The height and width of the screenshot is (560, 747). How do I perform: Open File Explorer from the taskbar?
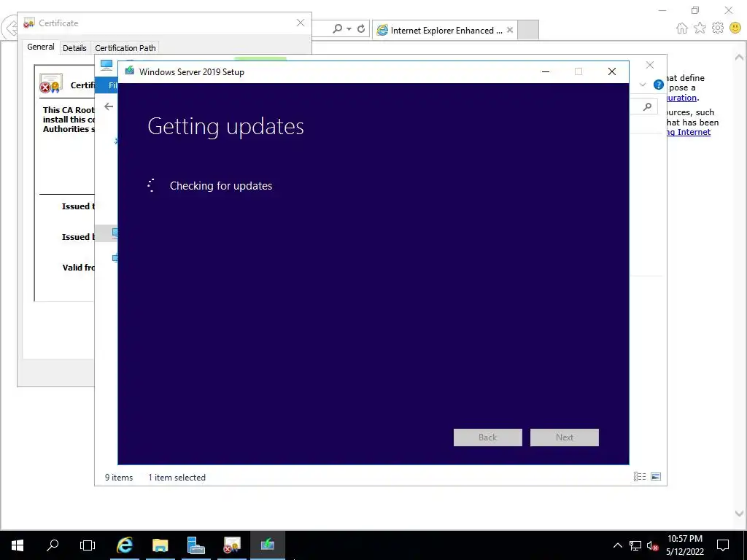coord(160,545)
